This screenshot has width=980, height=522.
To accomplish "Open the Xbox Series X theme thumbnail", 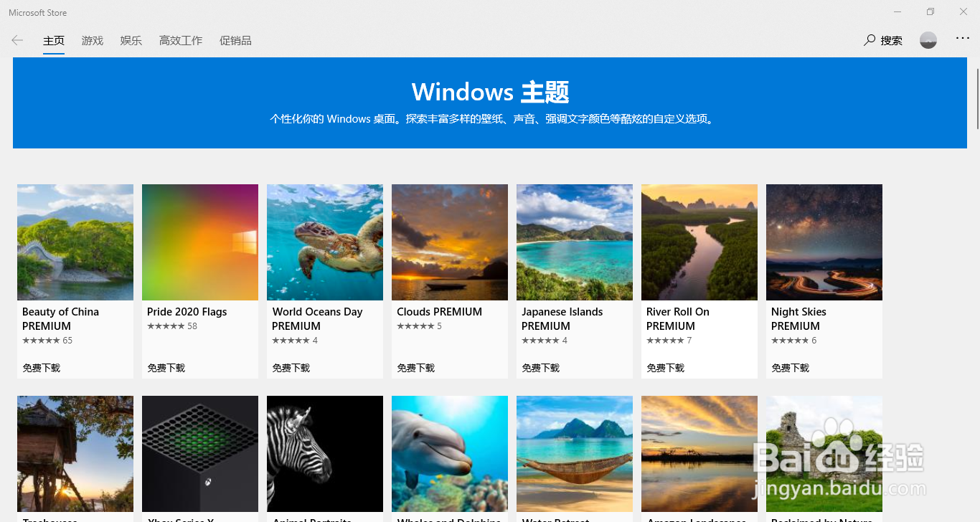I will 199,453.
